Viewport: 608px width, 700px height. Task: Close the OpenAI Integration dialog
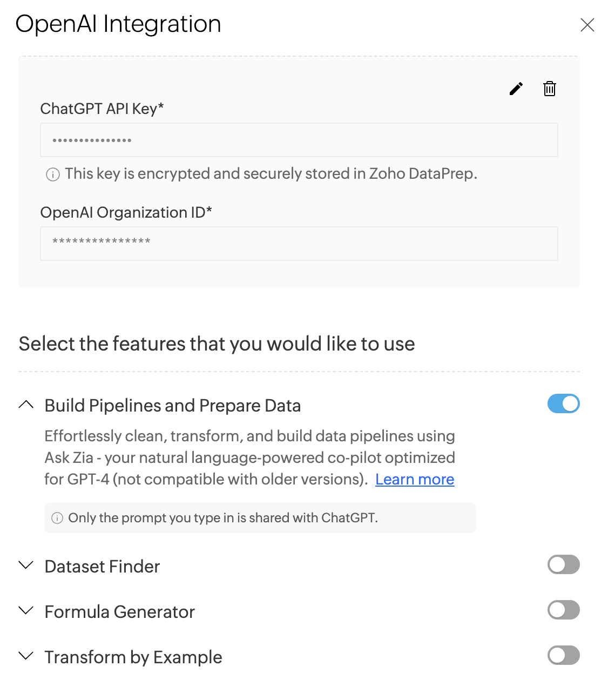coord(587,25)
